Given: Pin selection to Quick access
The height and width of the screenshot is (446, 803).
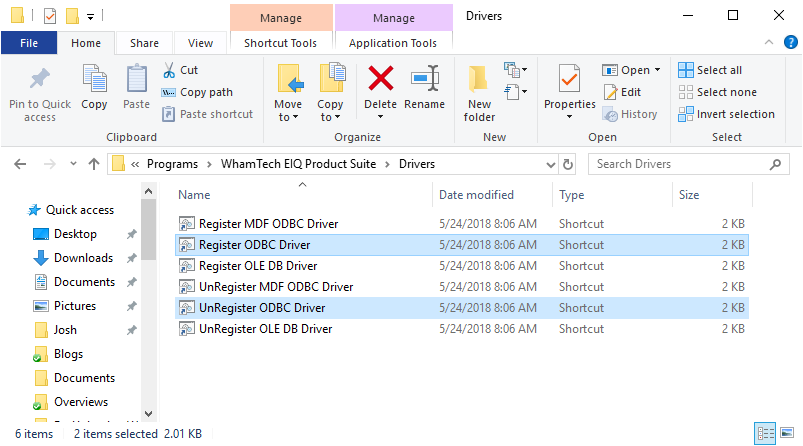Looking at the screenshot, I should [40, 90].
